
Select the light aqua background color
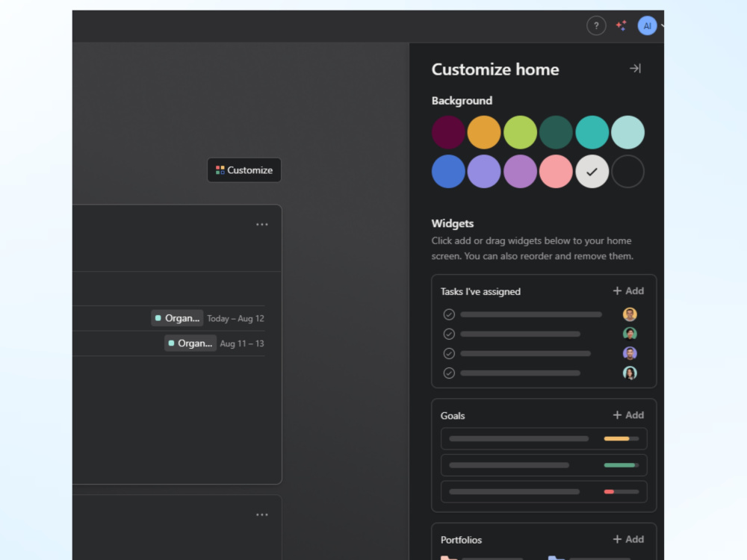point(628,132)
